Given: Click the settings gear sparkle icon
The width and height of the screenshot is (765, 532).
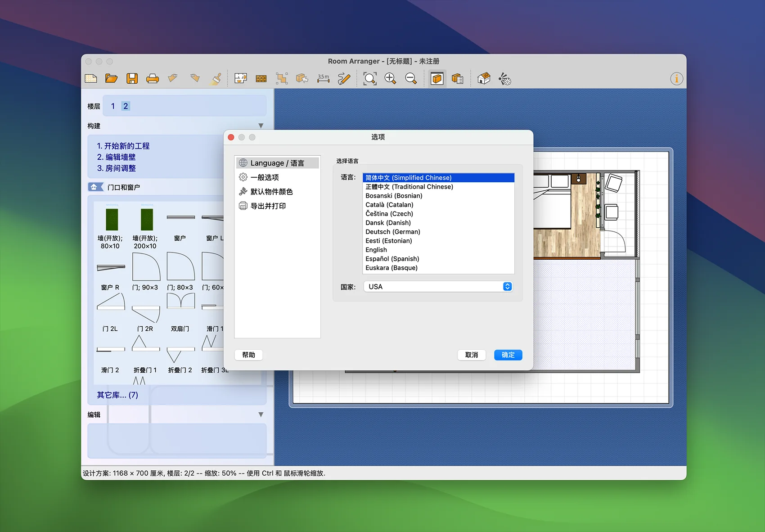Looking at the screenshot, I should pos(504,79).
